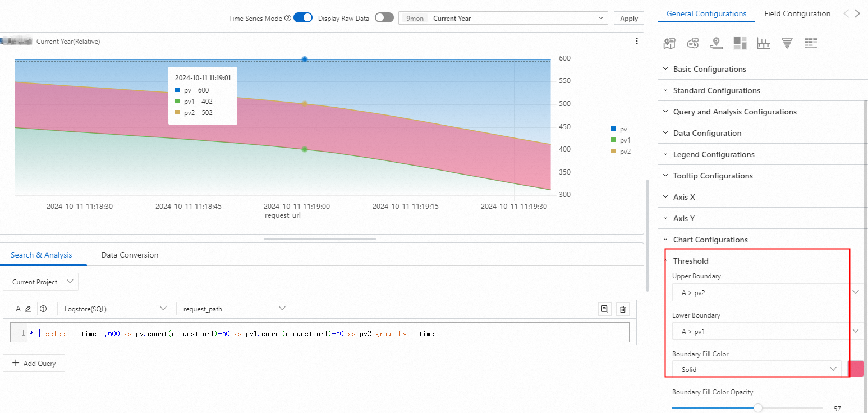This screenshot has width=868, height=413.
Task: Click the opacity value field showing 57
Action: pos(845,409)
